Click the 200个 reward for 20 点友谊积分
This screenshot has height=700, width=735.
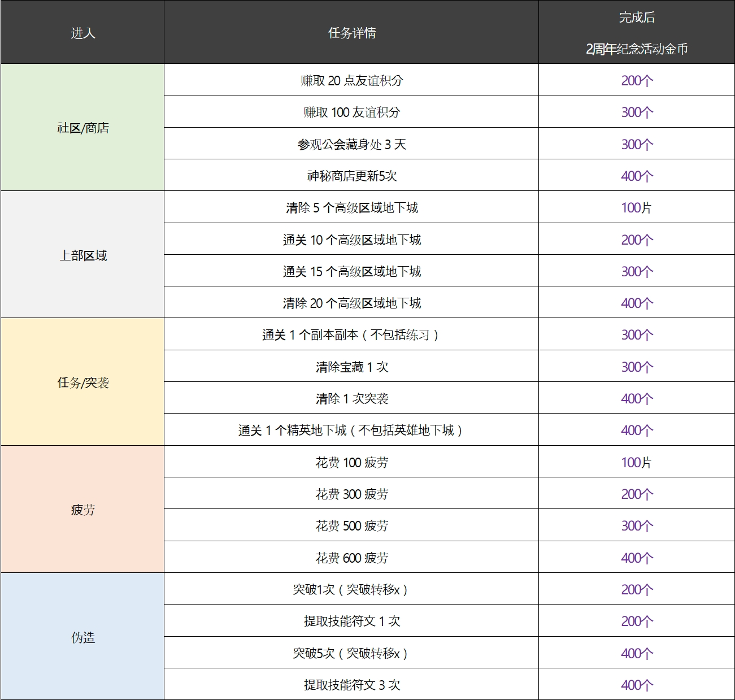637,80
